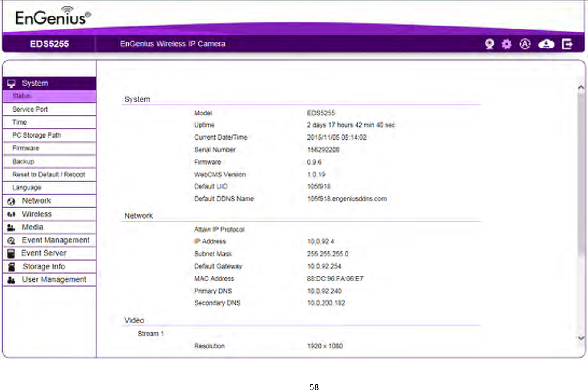The image size is (588, 390).
Task: Click '105f918.engeniusddns.com' DDNS name
Action: pos(347,199)
